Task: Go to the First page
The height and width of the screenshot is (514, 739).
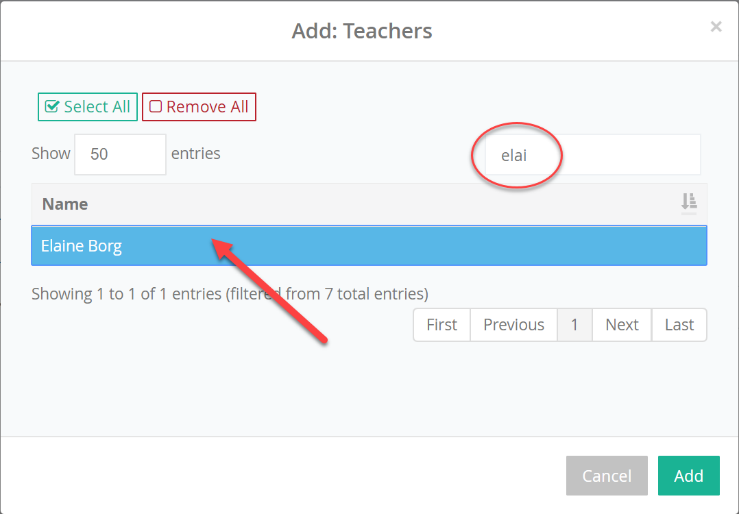Action: [x=442, y=325]
